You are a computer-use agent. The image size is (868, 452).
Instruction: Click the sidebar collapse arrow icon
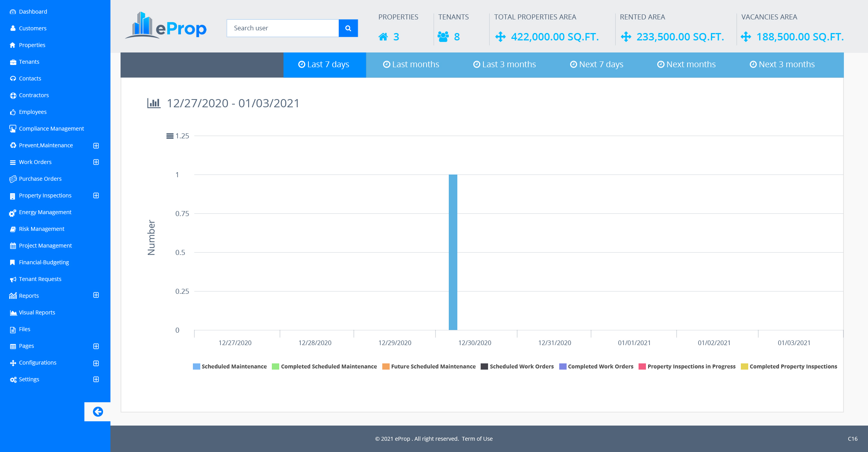(98, 412)
